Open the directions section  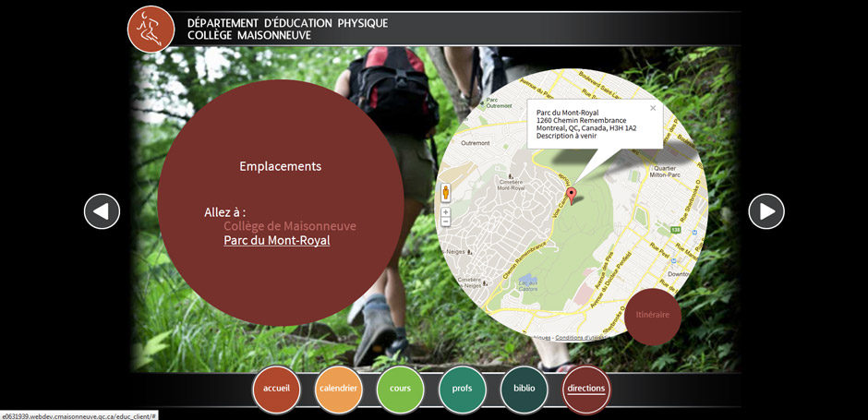click(x=586, y=389)
